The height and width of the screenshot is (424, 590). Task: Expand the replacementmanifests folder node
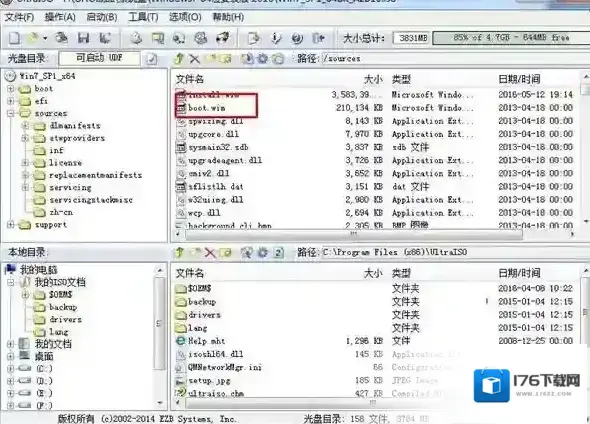(x=25, y=175)
